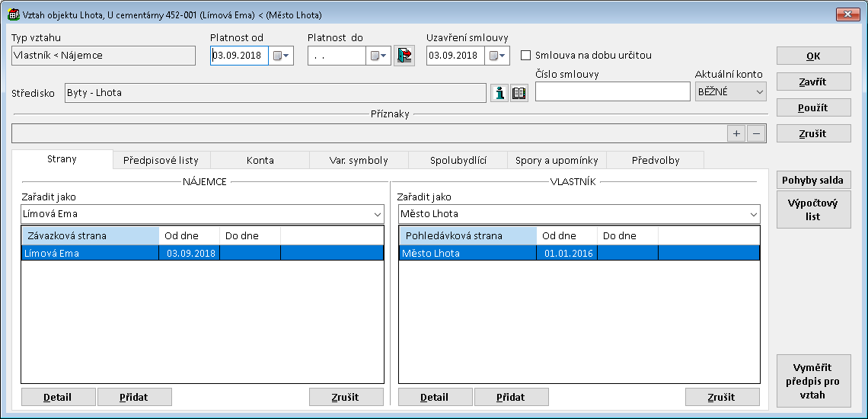The height and width of the screenshot is (419, 868).
Task: Expand Zařadit jako dropdown under Nájemce
Action: click(376, 214)
